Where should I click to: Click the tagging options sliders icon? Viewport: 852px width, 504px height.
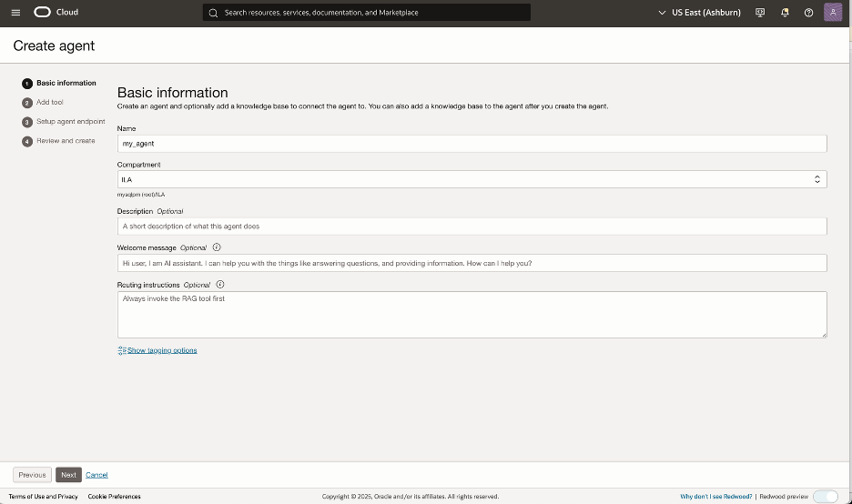coord(122,350)
